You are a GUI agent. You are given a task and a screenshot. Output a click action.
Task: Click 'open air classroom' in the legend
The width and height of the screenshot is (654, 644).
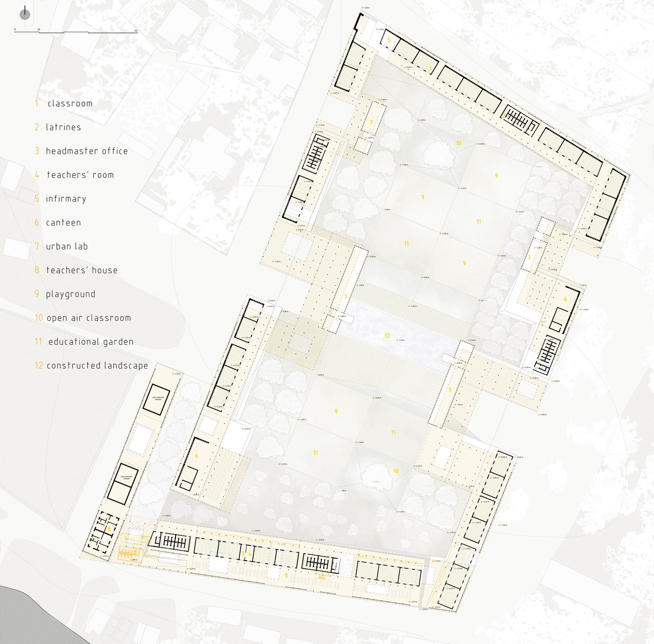point(88,318)
